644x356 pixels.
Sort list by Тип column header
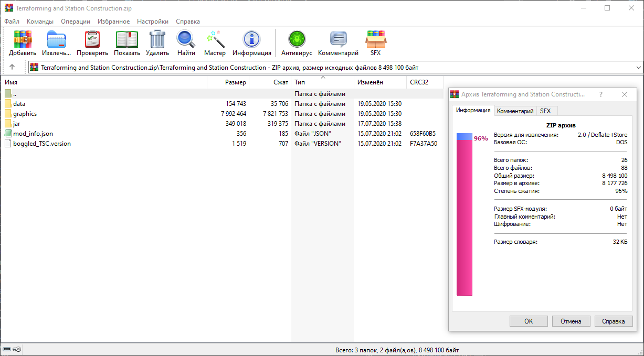(323, 82)
